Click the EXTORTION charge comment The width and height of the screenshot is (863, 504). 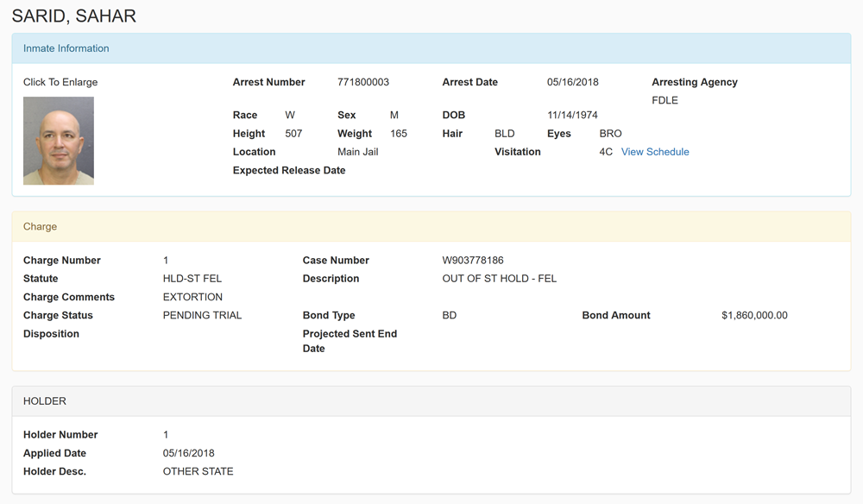pyautogui.click(x=192, y=297)
